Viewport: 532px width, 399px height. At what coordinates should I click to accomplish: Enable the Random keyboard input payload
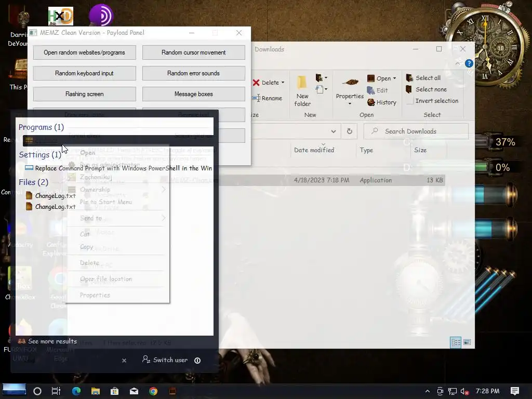(85, 73)
